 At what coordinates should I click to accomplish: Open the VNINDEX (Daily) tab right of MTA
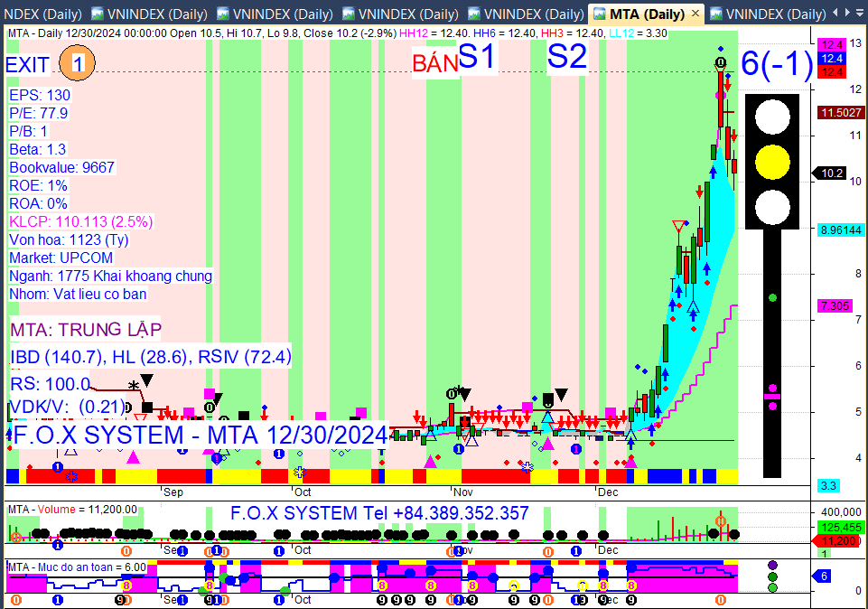tap(769, 14)
